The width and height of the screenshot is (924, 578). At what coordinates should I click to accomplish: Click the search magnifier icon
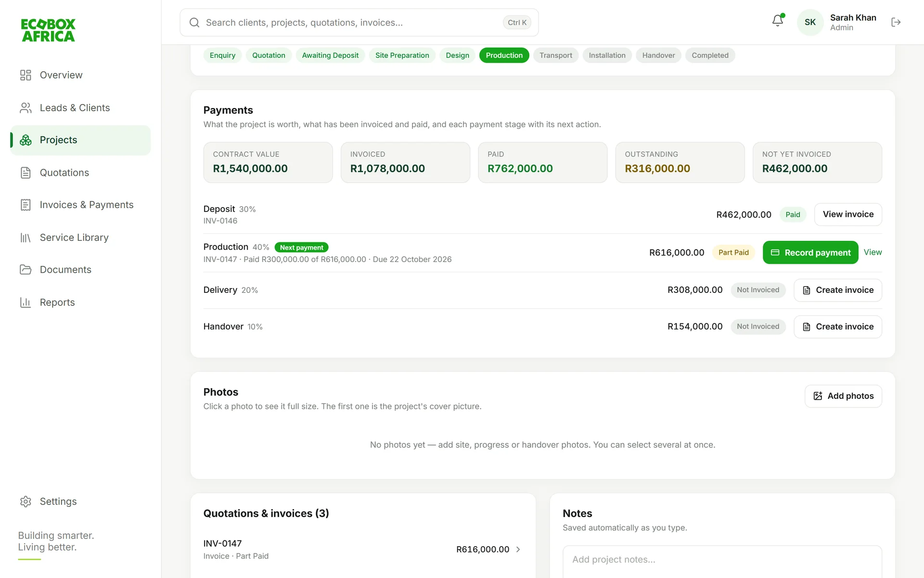coord(194,23)
